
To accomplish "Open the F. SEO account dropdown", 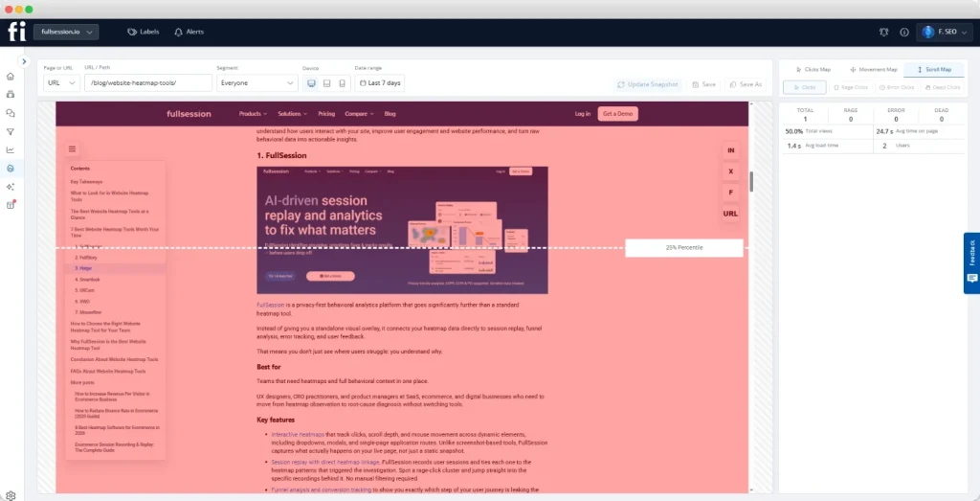I will (x=945, y=32).
